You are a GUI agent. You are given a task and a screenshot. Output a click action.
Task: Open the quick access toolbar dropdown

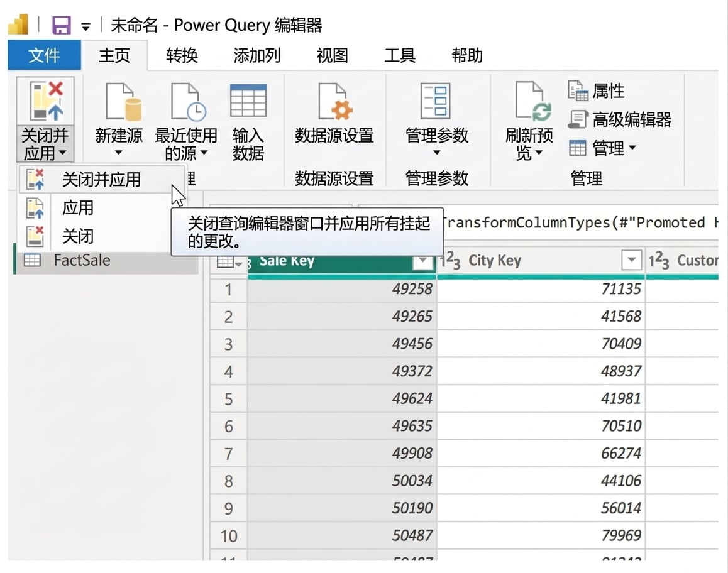[x=86, y=26]
